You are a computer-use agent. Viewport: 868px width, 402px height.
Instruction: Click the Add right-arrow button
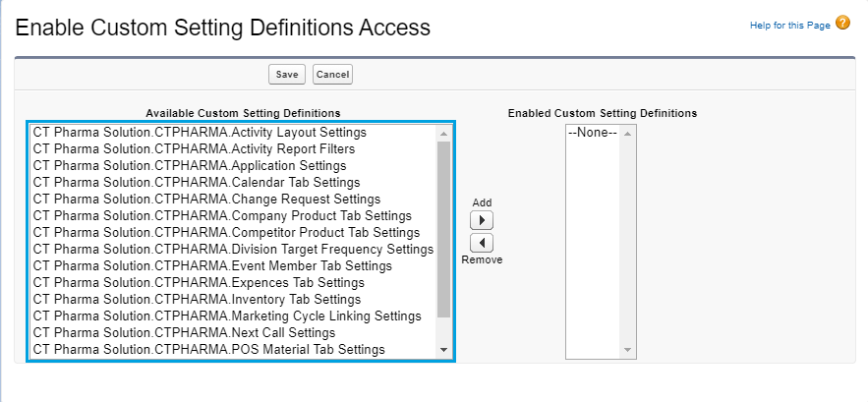pos(482,220)
